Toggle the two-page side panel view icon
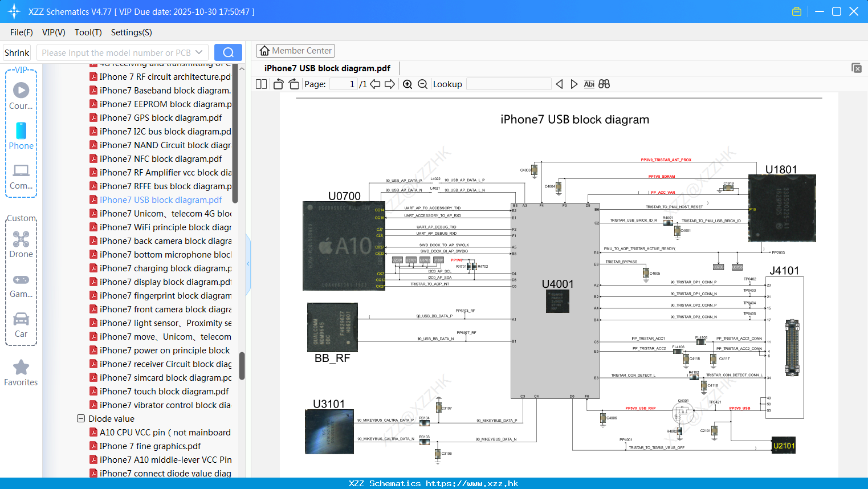 (261, 84)
